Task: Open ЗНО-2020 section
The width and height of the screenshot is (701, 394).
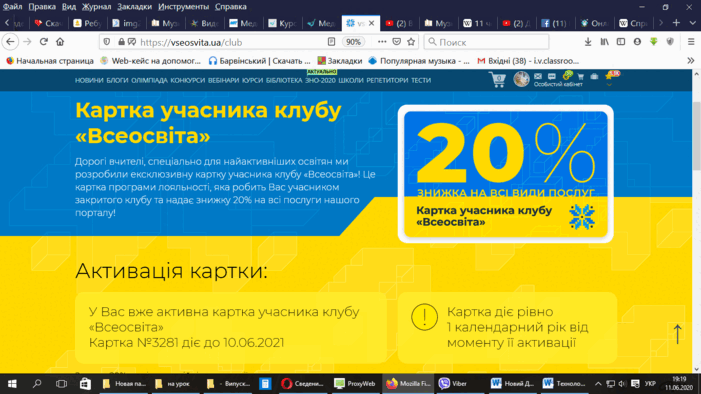Action: click(x=320, y=80)
